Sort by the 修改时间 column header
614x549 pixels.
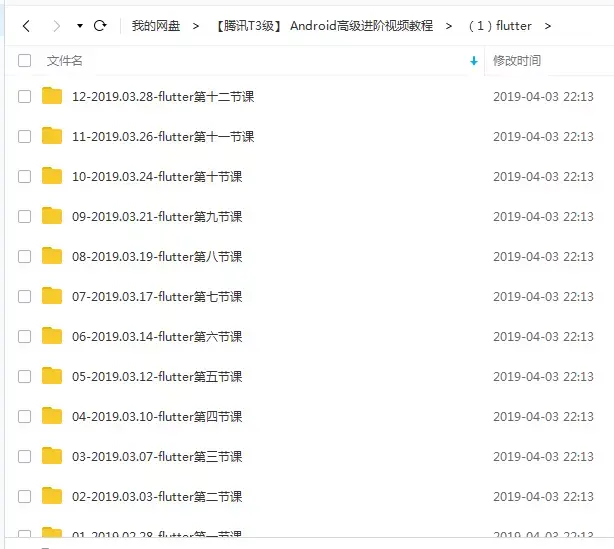pos(517,61)
